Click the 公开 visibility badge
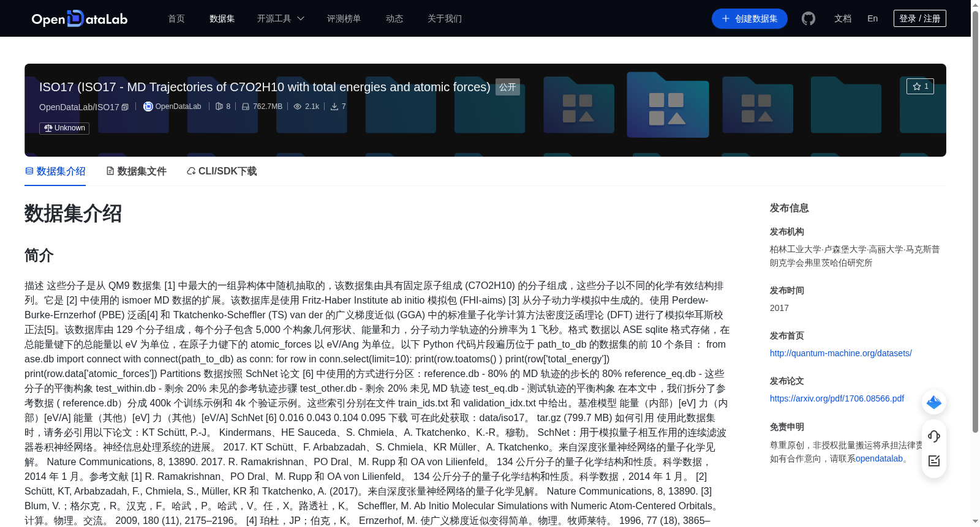This screenshot has width=980, height=527. [x=508, y=87]
